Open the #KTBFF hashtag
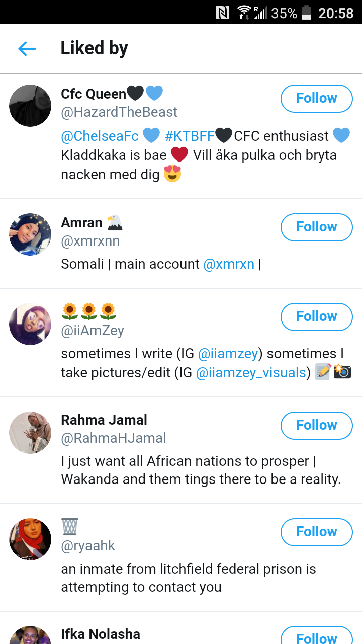The image size is (362, 644). click(190, 136)
